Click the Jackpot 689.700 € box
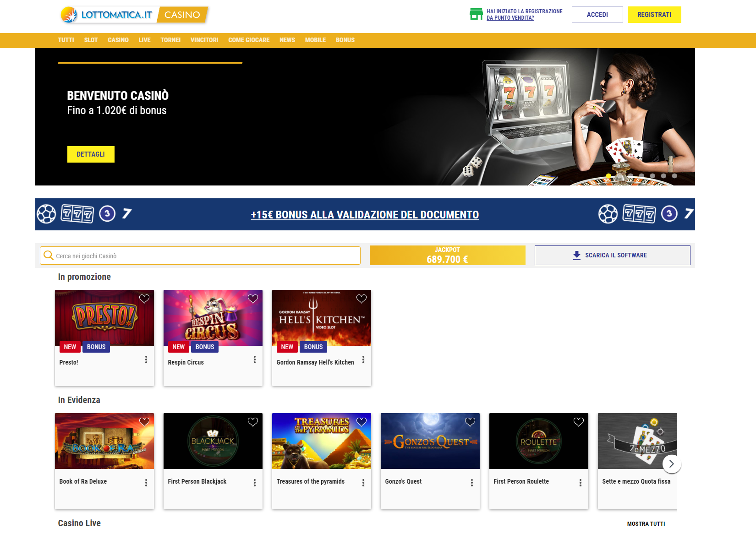The height and width of the screenshot is (534, 756). 448,255
